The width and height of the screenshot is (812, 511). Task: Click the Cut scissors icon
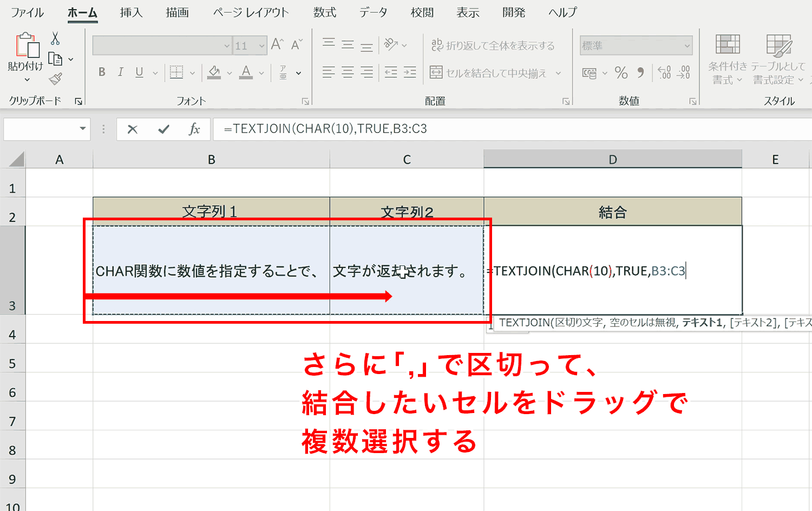tap(55, 38)
